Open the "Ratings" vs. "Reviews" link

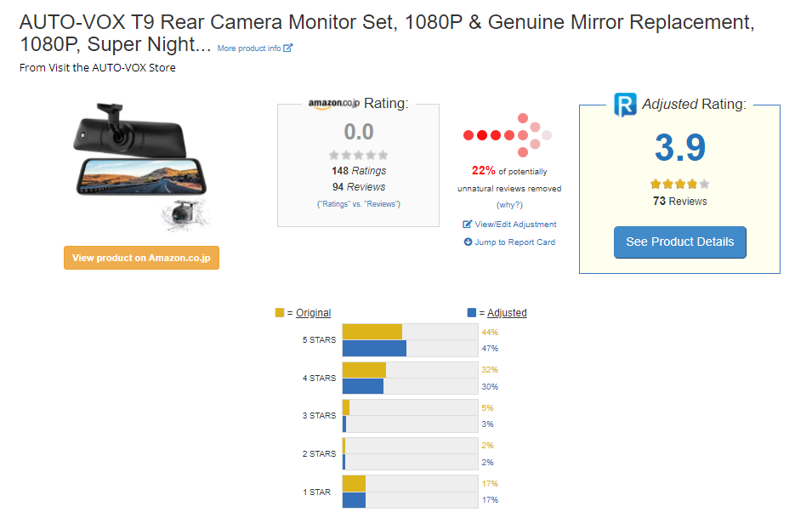(358, 204)
